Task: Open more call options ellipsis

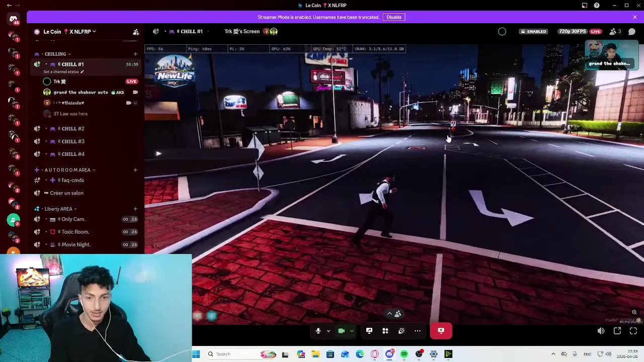Action: click(x=418, y=331)
